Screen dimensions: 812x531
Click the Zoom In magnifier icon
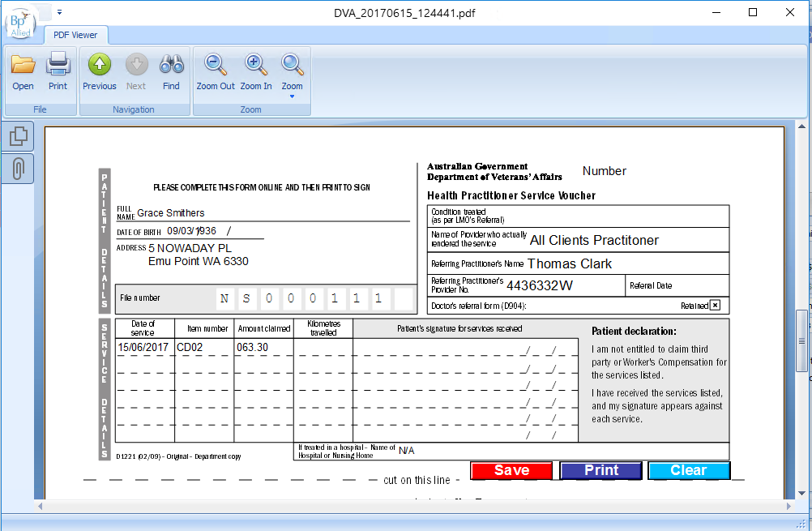click(x=256, y=64)
